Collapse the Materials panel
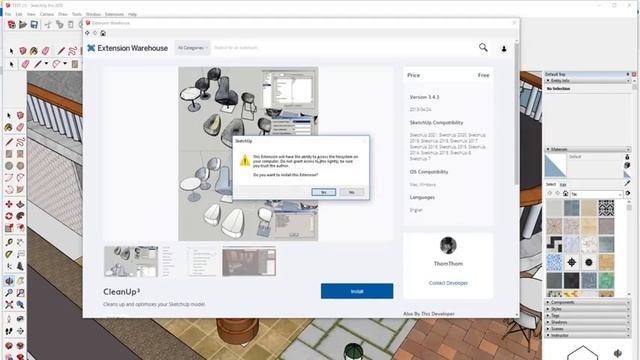 tap(588, 149)
